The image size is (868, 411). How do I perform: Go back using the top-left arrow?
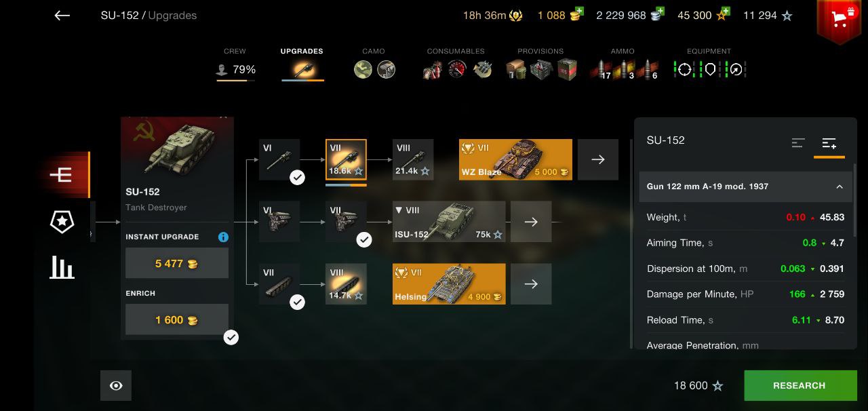62,16
